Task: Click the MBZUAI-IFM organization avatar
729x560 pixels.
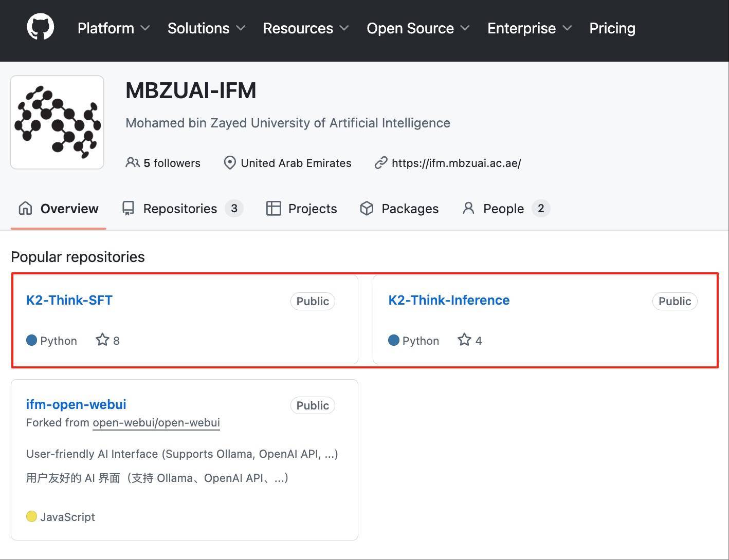Action: pos(57,122)
